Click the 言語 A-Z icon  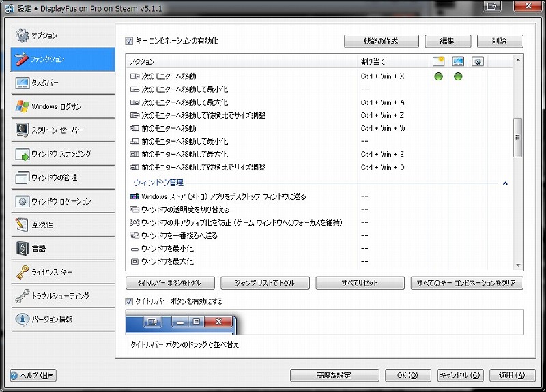click(22, 249)
